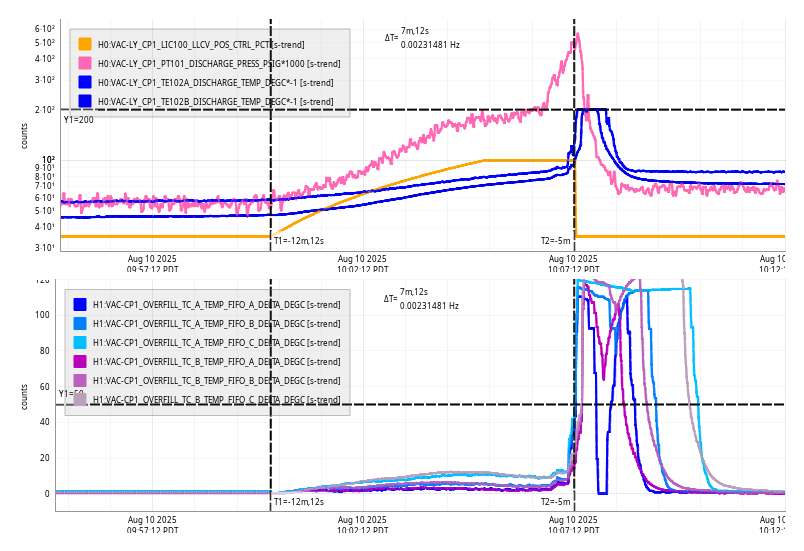Select the H0:VAC-LY_CP1_LIC100_LLCV_POS_CTRL_PCT legend label

(x=200, y=45)
